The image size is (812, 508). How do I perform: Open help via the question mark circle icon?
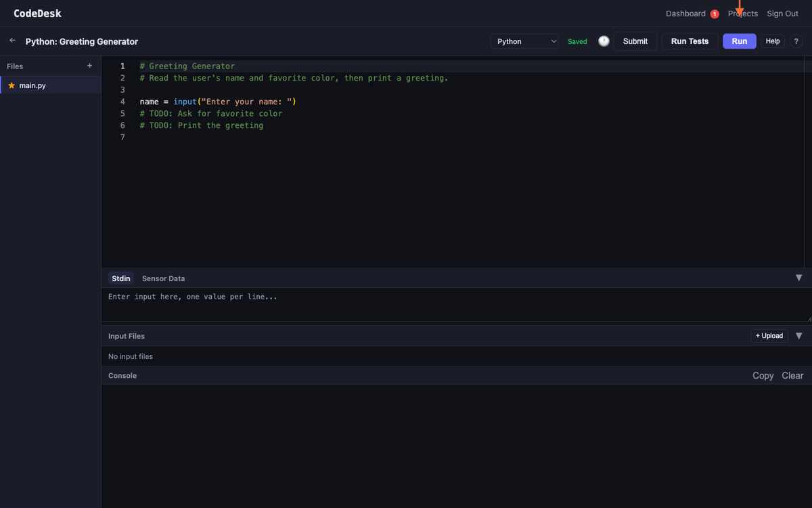[796, 41]
